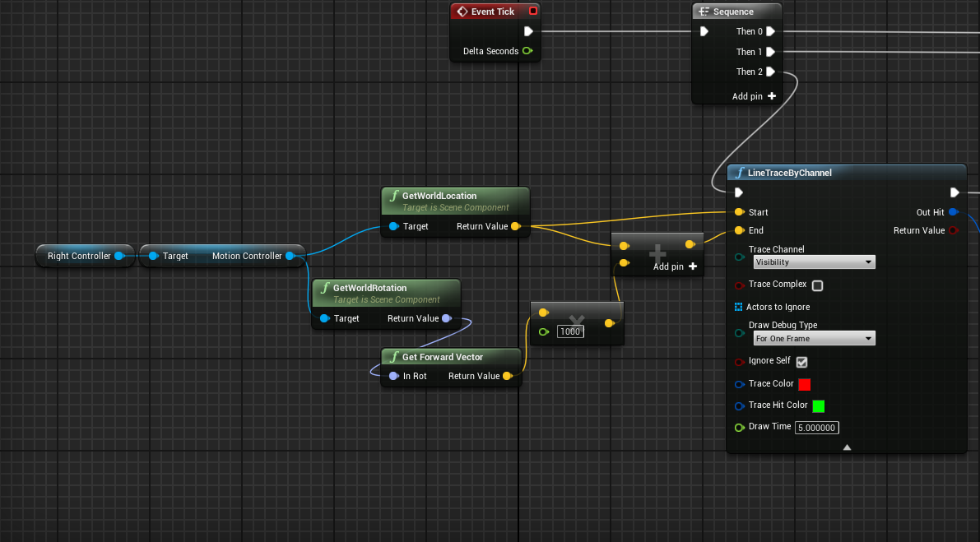The height and width of the screenshot is (542, 980).
Task: Click the Draw Time value field
Action: pos(816,427)
